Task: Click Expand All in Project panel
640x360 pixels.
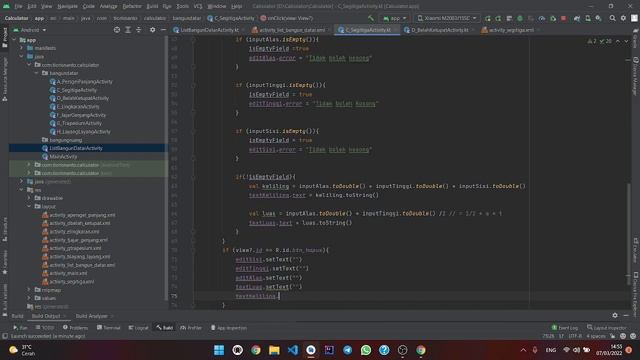Action: click(128, 30)
